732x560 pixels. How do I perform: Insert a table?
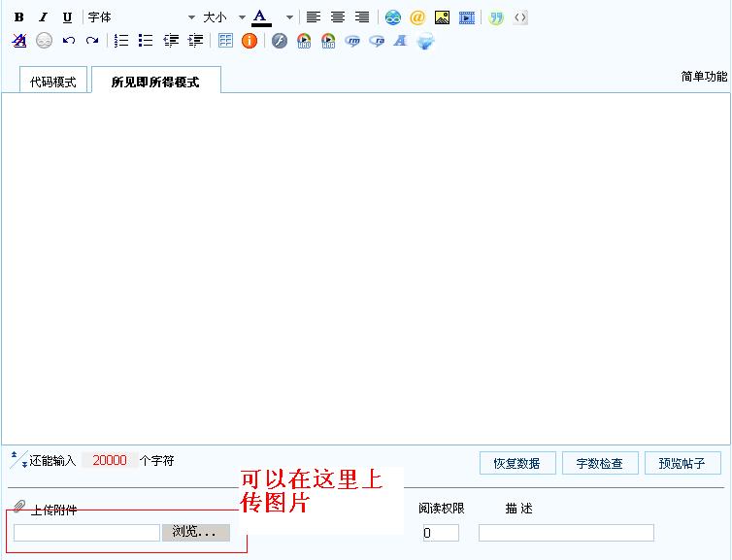(x=225, y=41)
